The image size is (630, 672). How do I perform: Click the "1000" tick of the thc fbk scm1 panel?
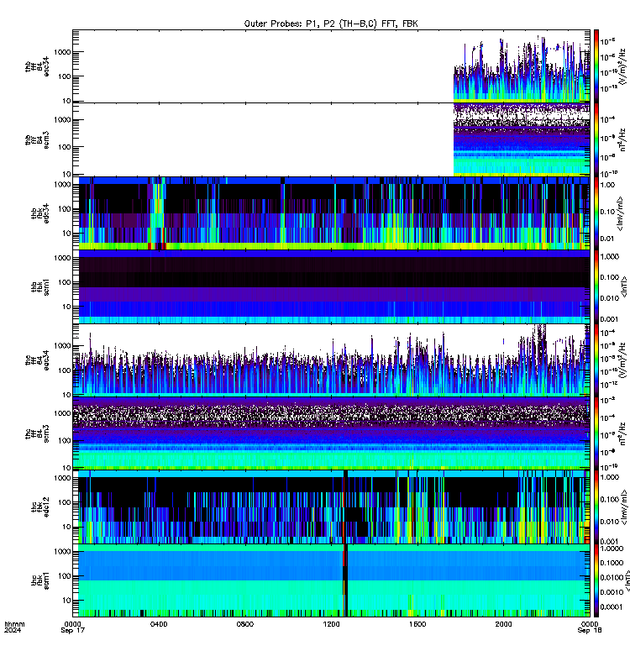[62, 552]
